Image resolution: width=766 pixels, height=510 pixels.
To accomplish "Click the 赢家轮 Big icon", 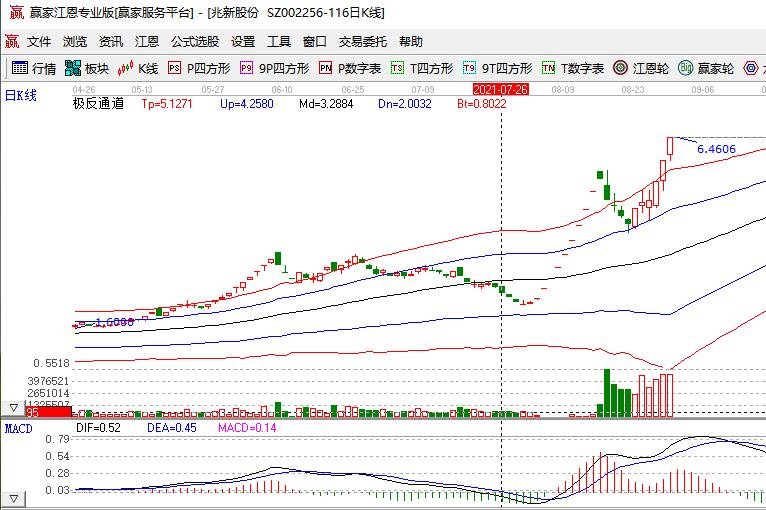I will click(685, 68).
